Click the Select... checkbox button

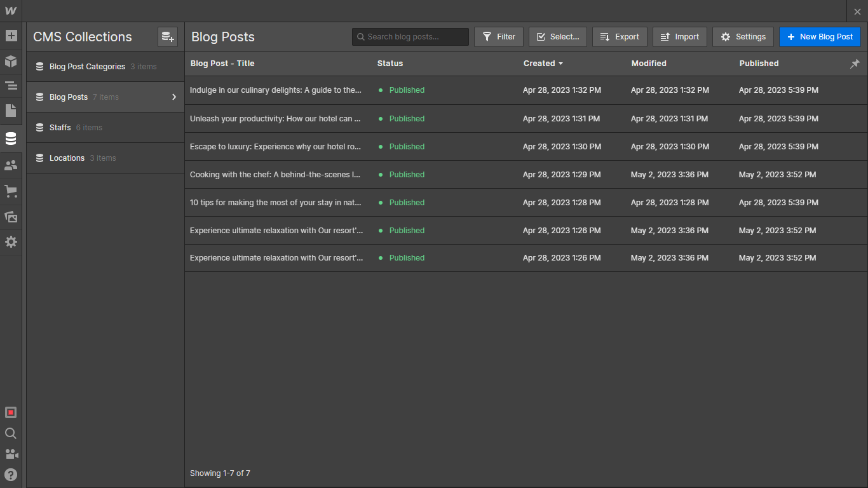[x=557, y=37]
